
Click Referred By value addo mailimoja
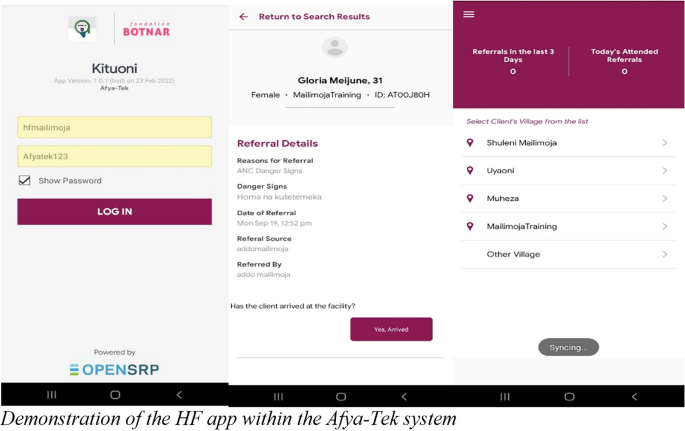click(x=263, y=275)
